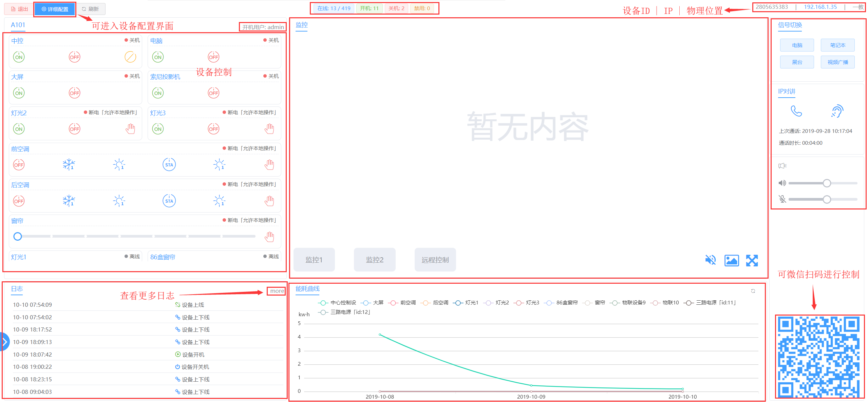Open more logs via more link
This screenshot has width=868, height=402.
tap(277, 291)
